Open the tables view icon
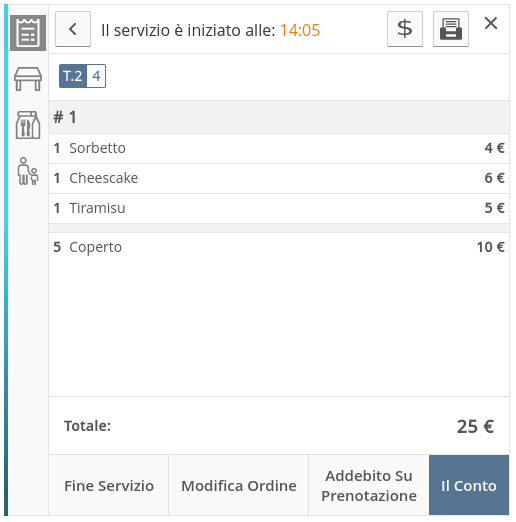The height and width of the screenshot is (522, 516). click(28, 79)
